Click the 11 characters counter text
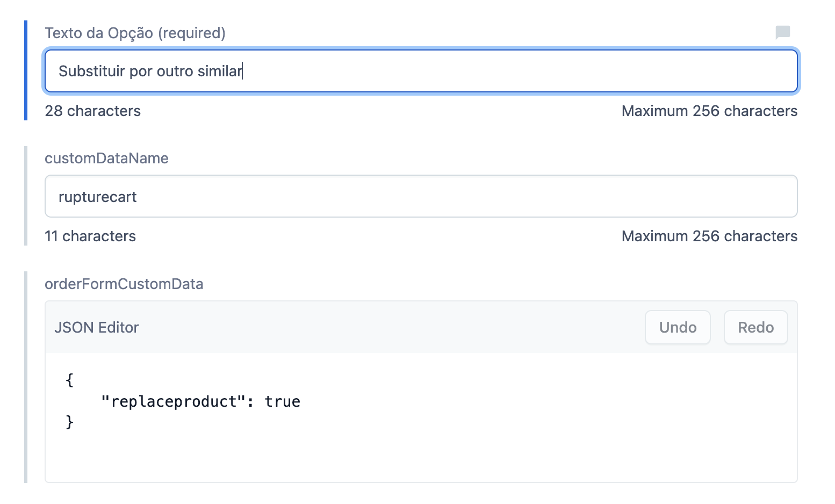Screen dimensions: 835x504 point(90,236)
